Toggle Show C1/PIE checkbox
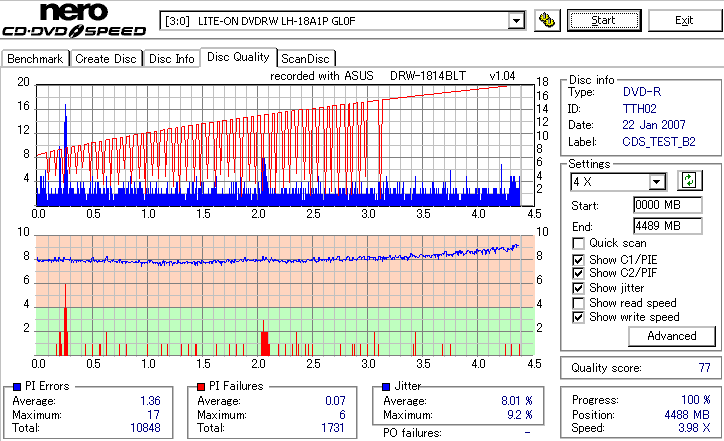Image resolution: width=724 pixels, height=441 pixels. pos(578,260)
